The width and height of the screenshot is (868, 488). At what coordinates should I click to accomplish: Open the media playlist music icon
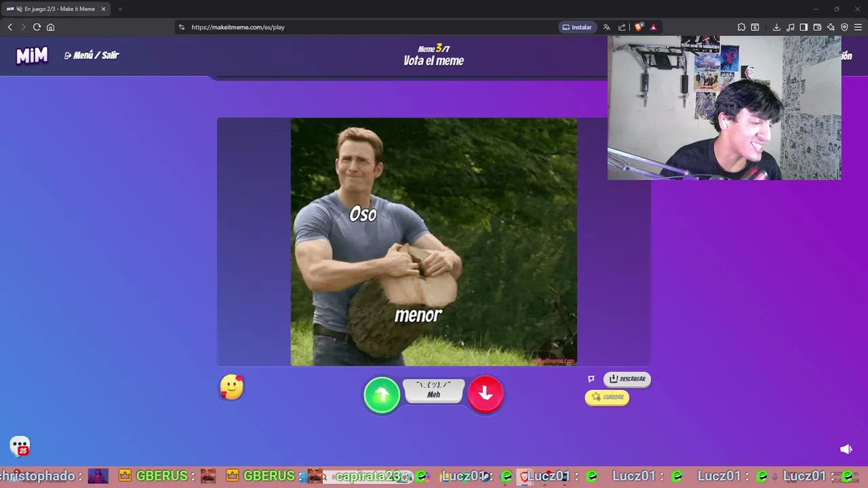(x=790, y=27)
